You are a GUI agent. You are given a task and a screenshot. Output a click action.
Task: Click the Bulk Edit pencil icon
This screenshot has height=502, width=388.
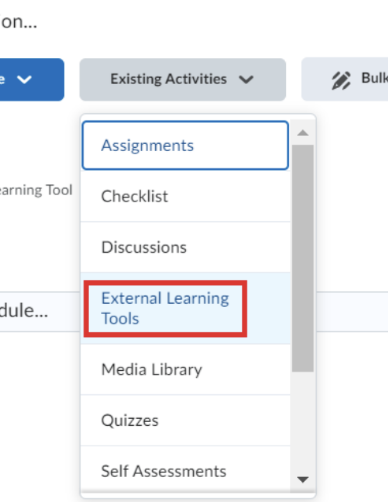pyautogui.click(x=341, y=80)
